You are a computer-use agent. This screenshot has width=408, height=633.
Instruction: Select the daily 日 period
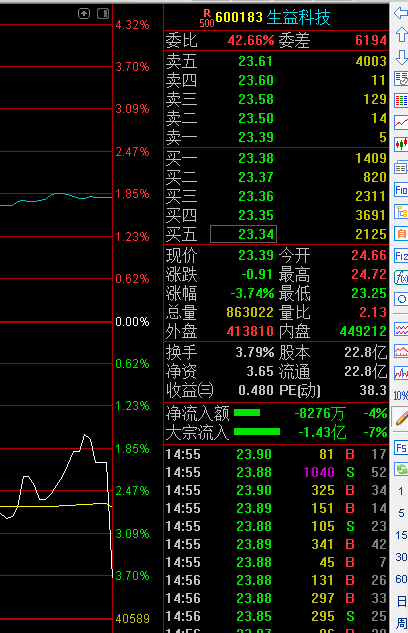click(x=402, y=601)
